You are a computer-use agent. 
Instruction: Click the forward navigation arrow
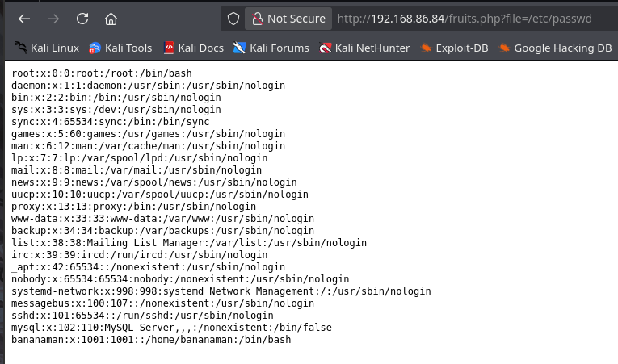point(53,19)
